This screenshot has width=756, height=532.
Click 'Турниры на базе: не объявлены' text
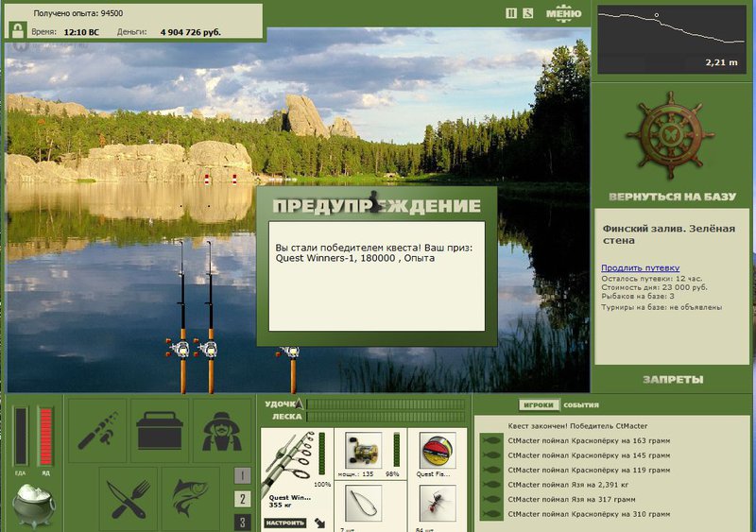coord(661,307)
